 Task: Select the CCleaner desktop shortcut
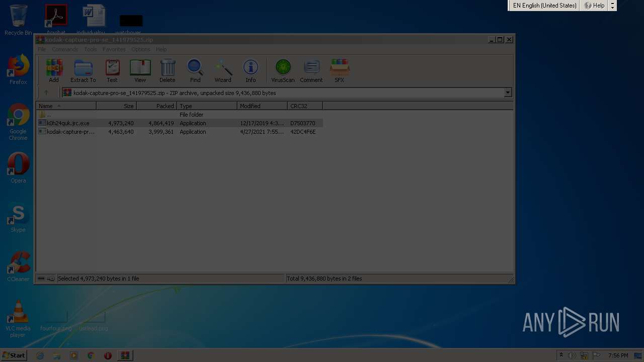[x=18, y=266]
